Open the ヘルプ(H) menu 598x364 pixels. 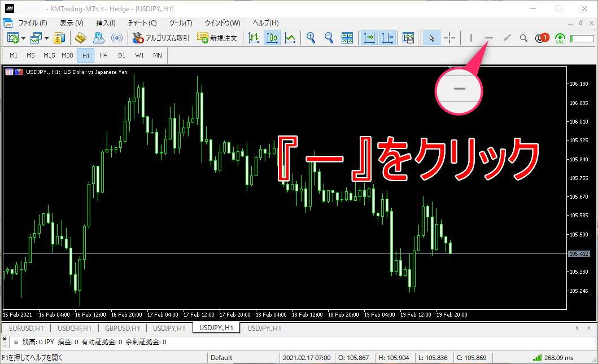pos(266,23)
